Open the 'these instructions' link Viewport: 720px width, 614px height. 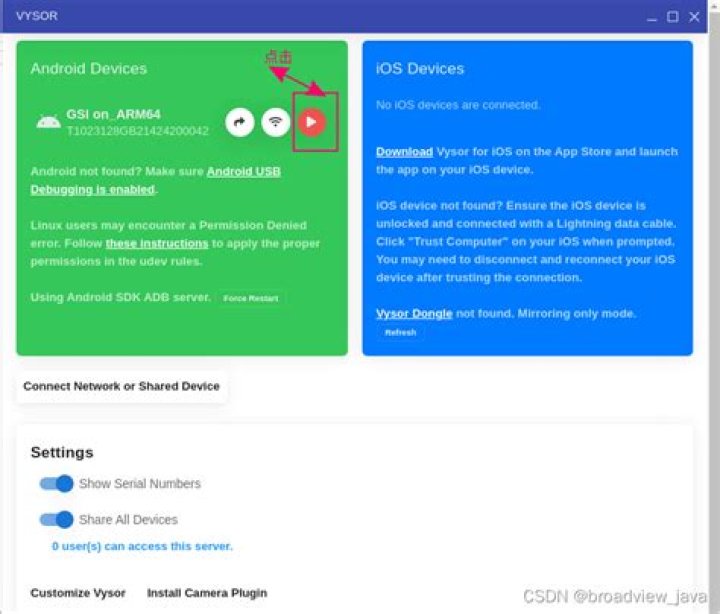point(157,243)
